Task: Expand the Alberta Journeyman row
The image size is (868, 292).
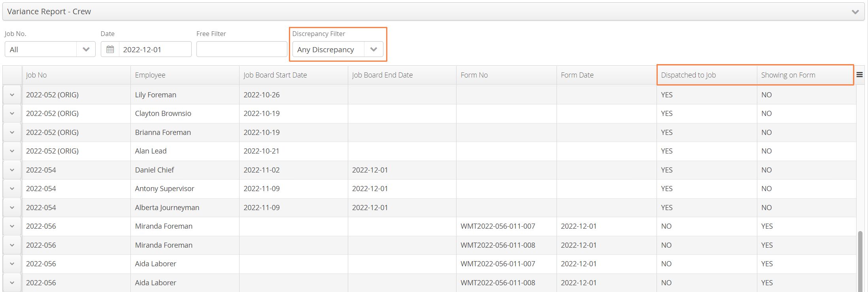Action: tap(12, 208)
